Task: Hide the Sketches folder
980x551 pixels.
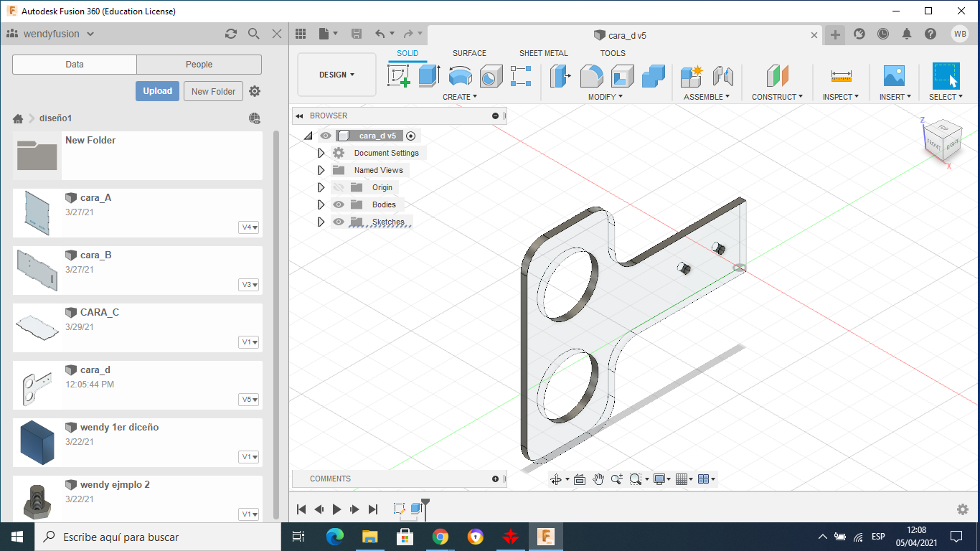Action: (x=339, y=222)
